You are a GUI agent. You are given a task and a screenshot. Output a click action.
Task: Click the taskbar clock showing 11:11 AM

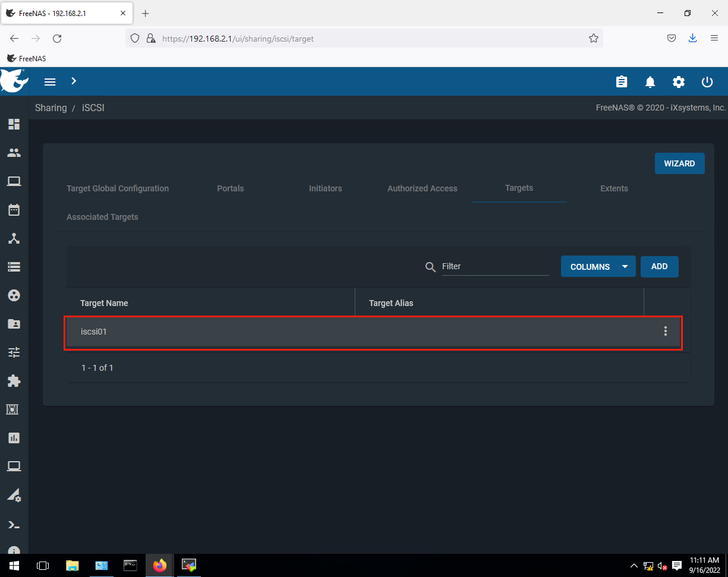(704, 565)
